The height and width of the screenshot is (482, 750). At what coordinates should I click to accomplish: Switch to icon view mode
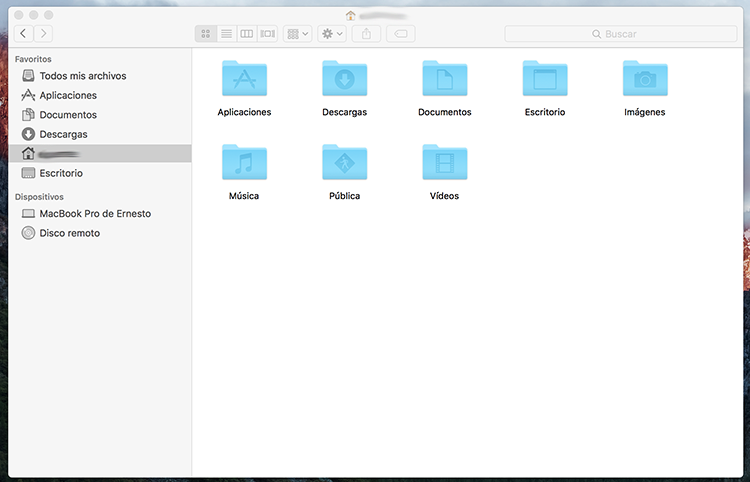click(x=205, y=34)
